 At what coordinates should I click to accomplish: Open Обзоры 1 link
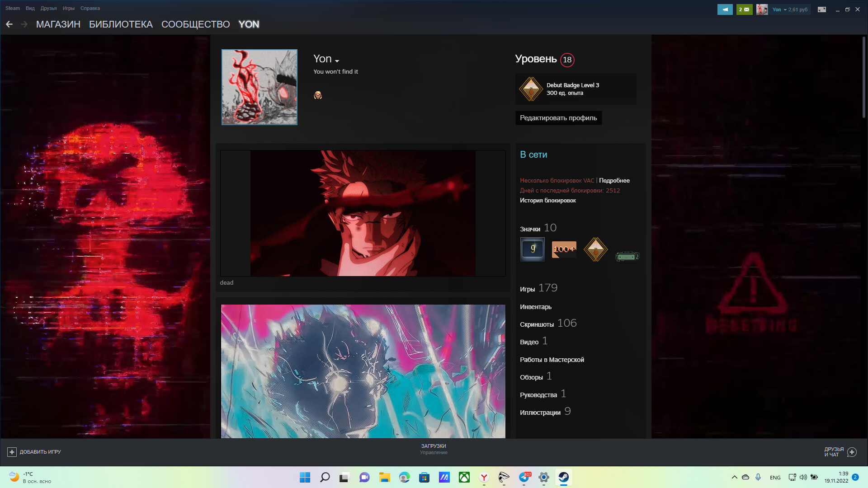click(536, 376)
